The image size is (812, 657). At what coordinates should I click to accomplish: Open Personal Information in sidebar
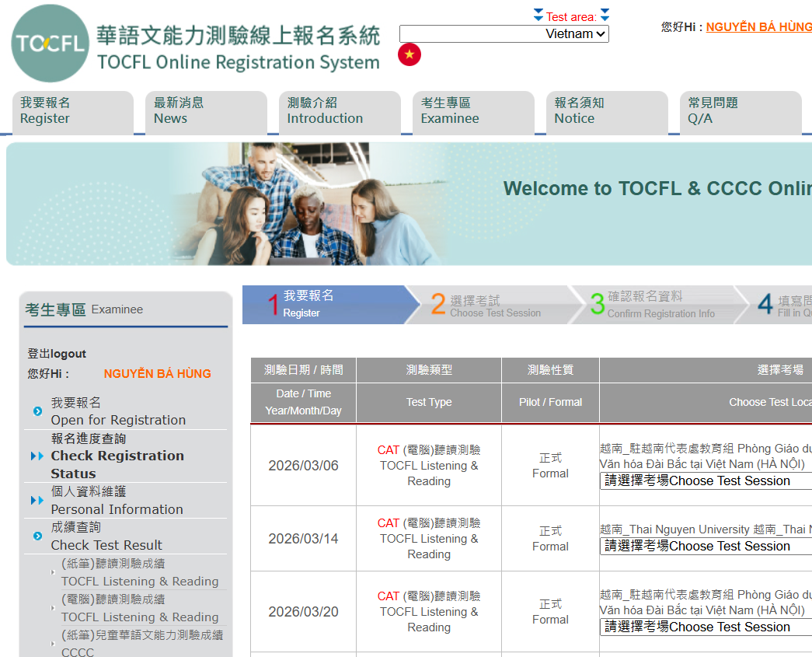[x=117, y=509]
